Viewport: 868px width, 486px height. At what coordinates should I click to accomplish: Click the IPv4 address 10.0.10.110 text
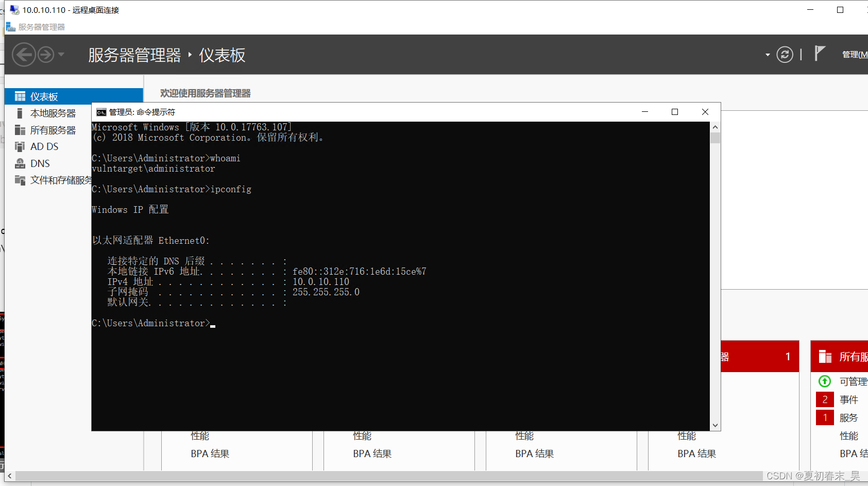[321, 282]
